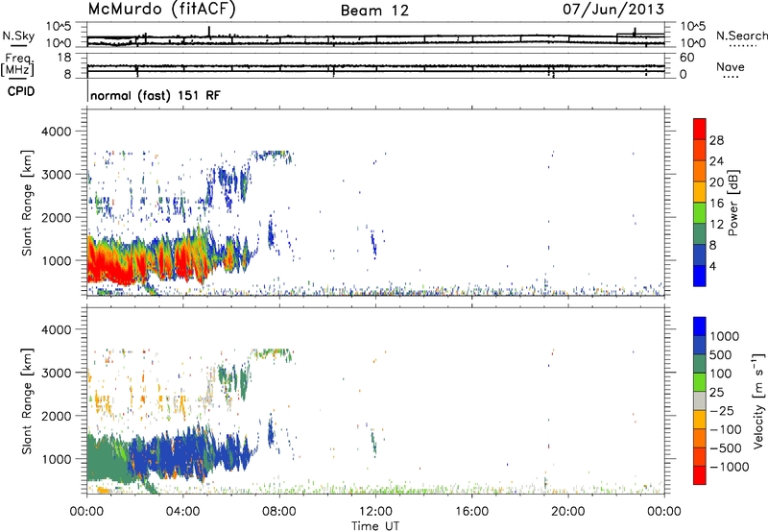
Task: Click the blue top velocity colorbar segment
Action: pos(700,326)
